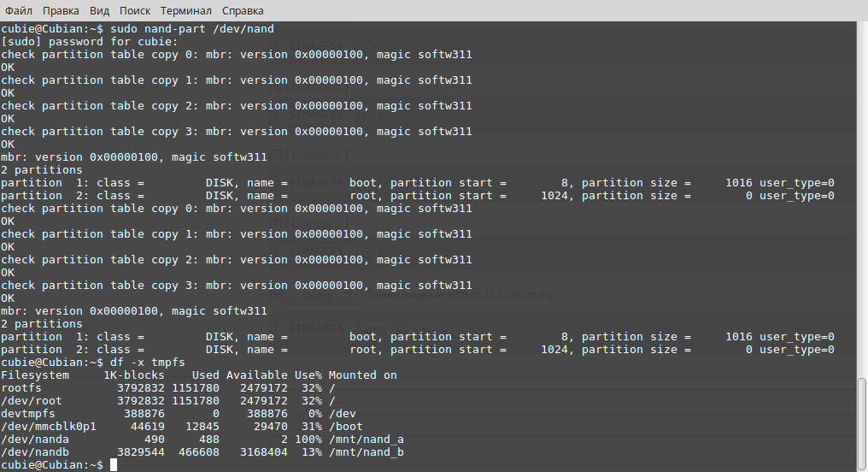Click the 'Filesystem' column header in df output
868x472 pixels.
pyautogui.click(x=35, y=375)
